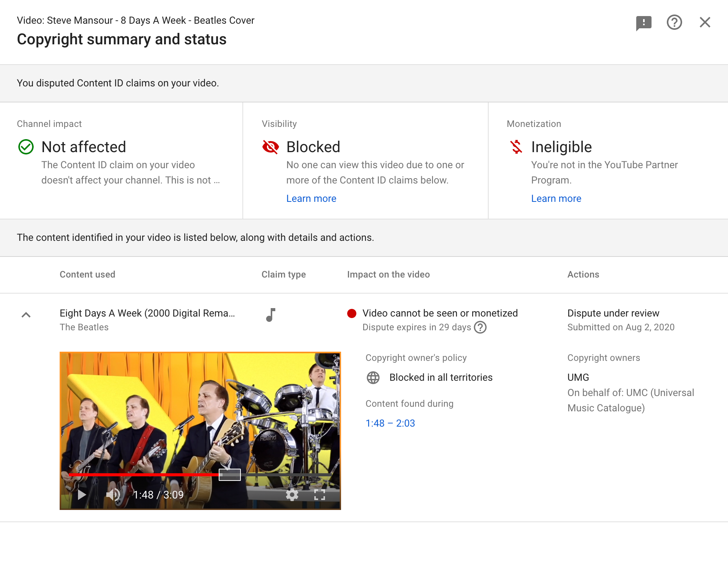Screen dimensions: 728x565
Task: Click 'Eight Days A Week (2000 Digital Rema...' title
Action: tap(147, 313)
